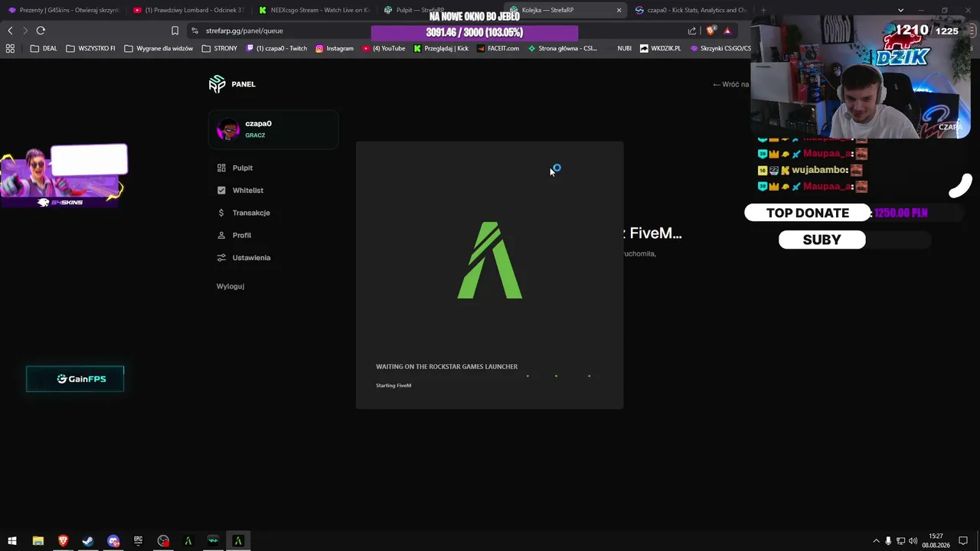The image size is (980, 551).
Task: Open the DEAL bookmarks folder
Action: (x=44, y=48)
